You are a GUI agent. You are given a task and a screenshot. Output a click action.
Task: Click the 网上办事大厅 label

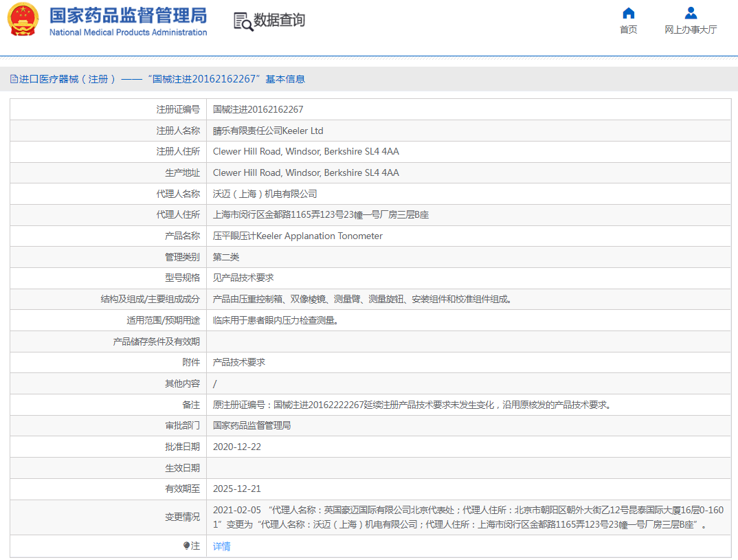[691, 30]
